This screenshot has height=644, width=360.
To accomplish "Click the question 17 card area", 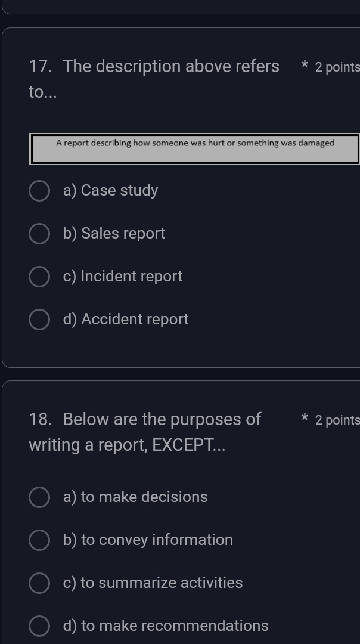I will 179,352.
